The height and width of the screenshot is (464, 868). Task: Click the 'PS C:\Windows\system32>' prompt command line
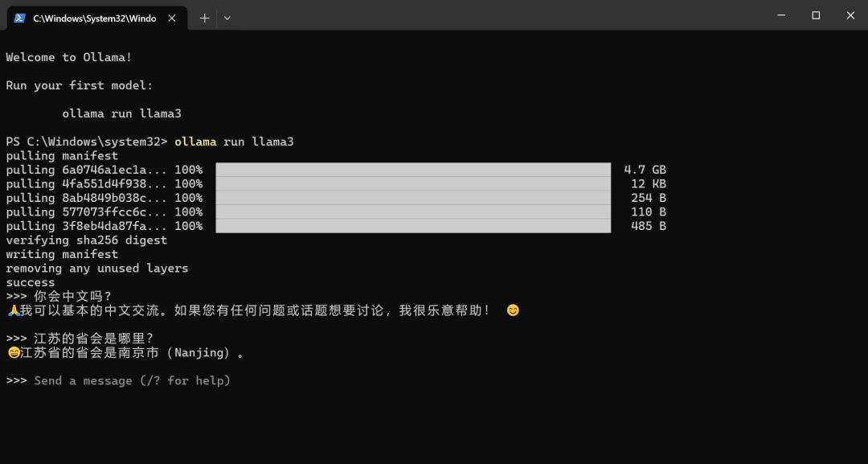pyautogui.click(x=150, y=142)
